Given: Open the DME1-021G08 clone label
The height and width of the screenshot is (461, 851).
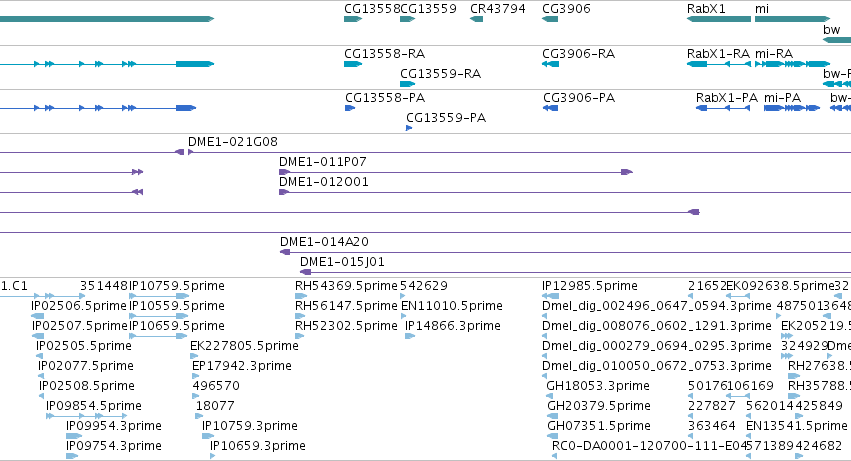Looking at the screenshot, I should pos(232,142).
